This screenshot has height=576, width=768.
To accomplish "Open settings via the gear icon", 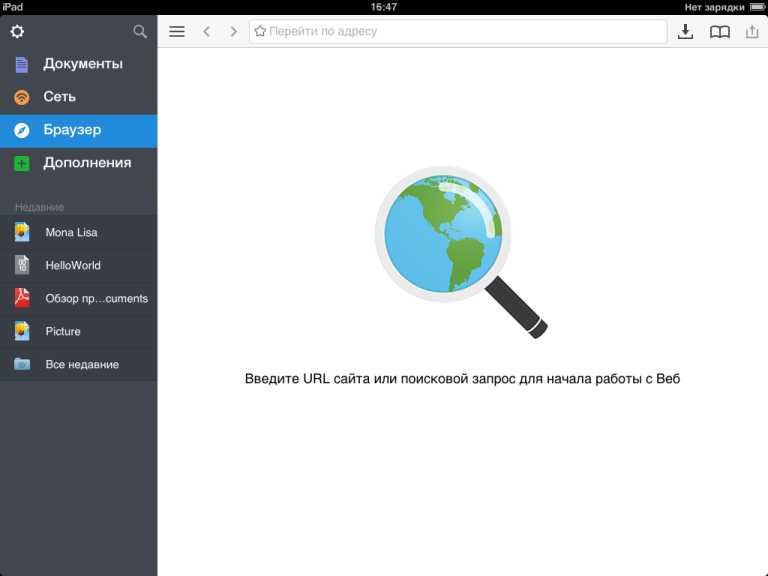I will click(x=17, y=31).
